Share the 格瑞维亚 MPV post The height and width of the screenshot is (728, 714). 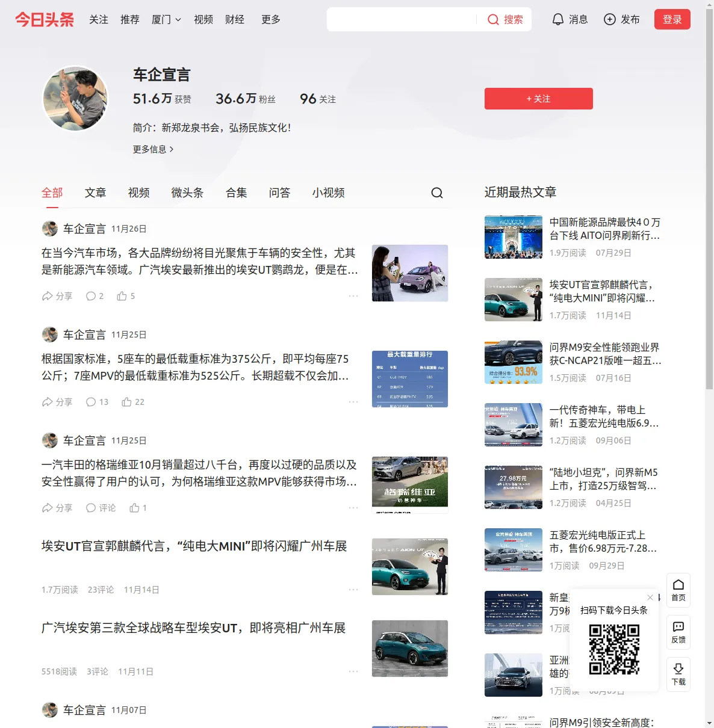pyautogui.click(x=57, y=508)
